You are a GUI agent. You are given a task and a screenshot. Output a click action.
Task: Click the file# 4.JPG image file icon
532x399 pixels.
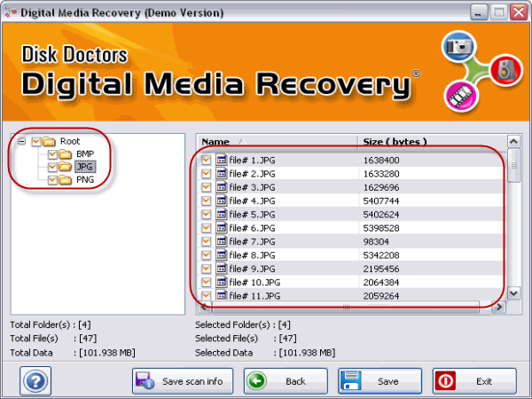(x=221, y=200)
